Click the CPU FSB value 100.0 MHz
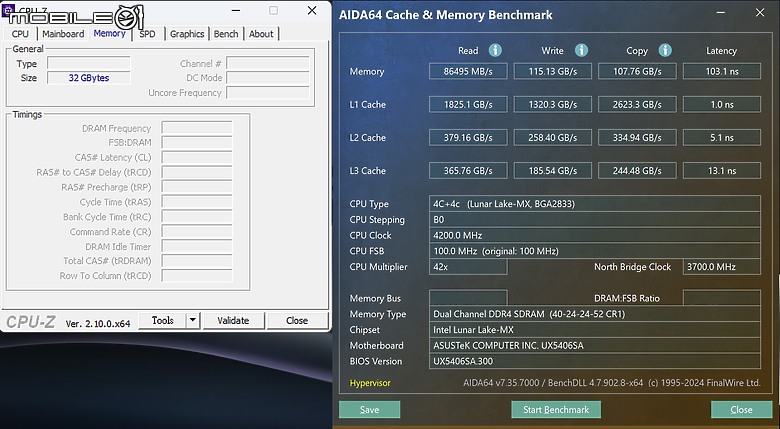The image size is (780, 429). pos(595,251)
